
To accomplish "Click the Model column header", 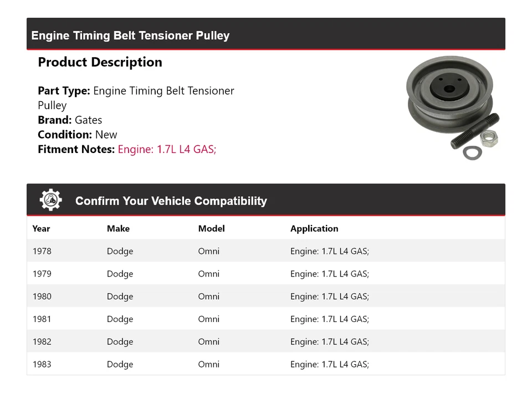I will pos(211,228).
